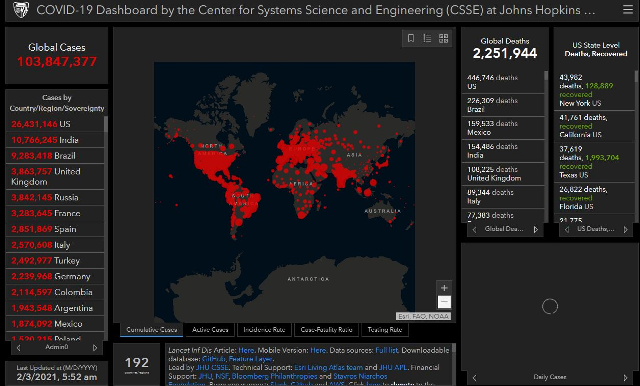Image resolution: width=640 pixels, height=386 pixels.
Task: Switch to the Active Cases tab
Action: click(210, 330)
